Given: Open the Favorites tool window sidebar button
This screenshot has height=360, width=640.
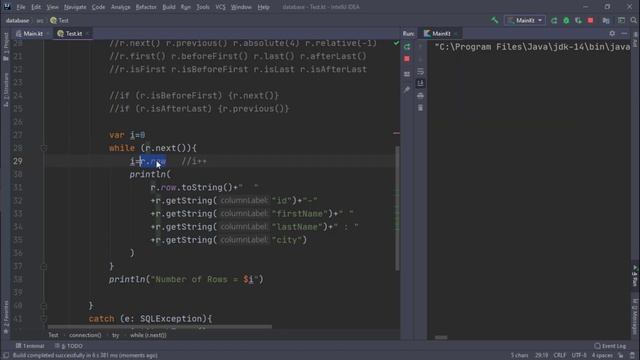Looking at the screenshot, I should pos(5,317).
